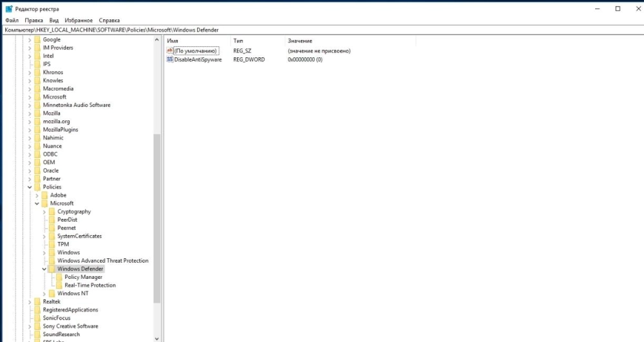Expand the Google key
Image resolution: width=644 pixels, height=342 pixels.
click(30, 40)
